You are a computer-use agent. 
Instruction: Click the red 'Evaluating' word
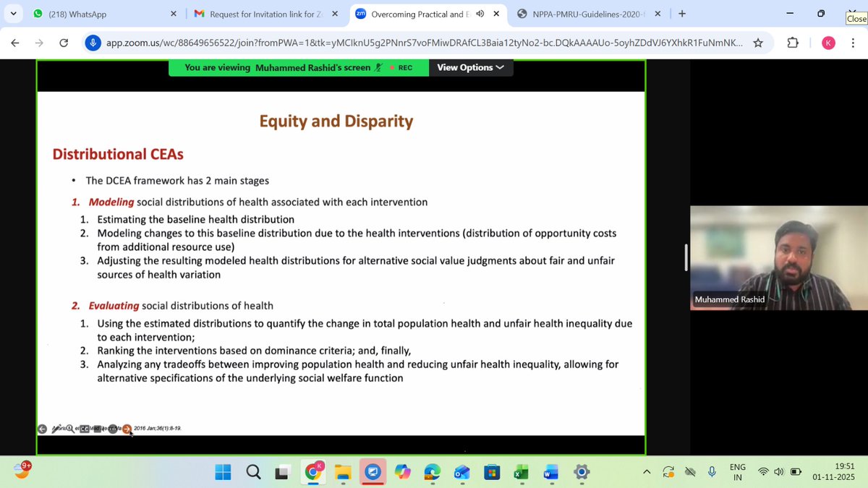pyautogui.click(x=114, y=306)
